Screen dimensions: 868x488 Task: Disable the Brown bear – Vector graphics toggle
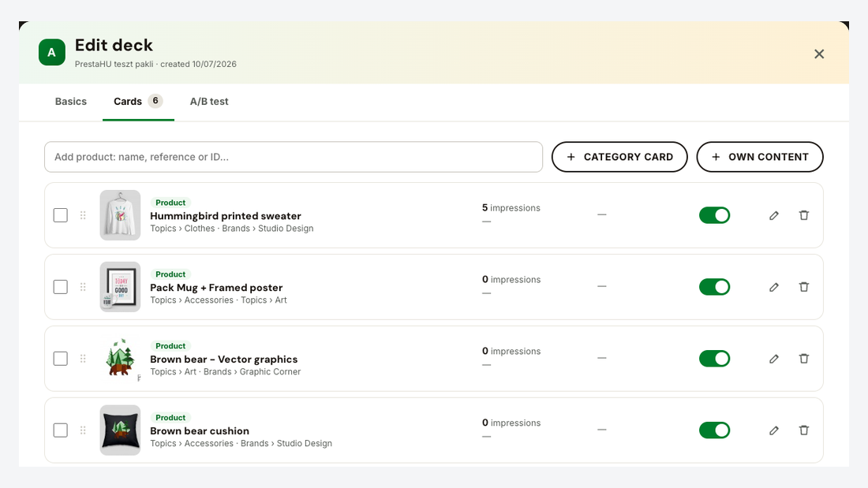tap(715, 359)
